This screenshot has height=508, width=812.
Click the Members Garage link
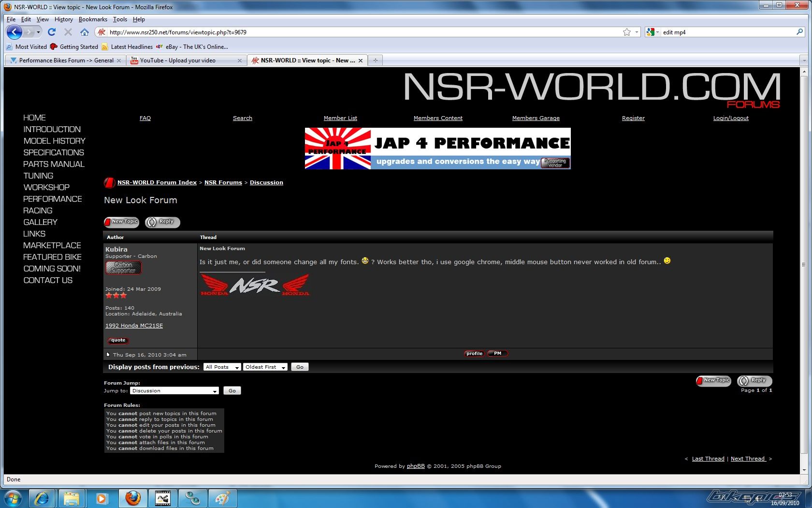[536, 118]
